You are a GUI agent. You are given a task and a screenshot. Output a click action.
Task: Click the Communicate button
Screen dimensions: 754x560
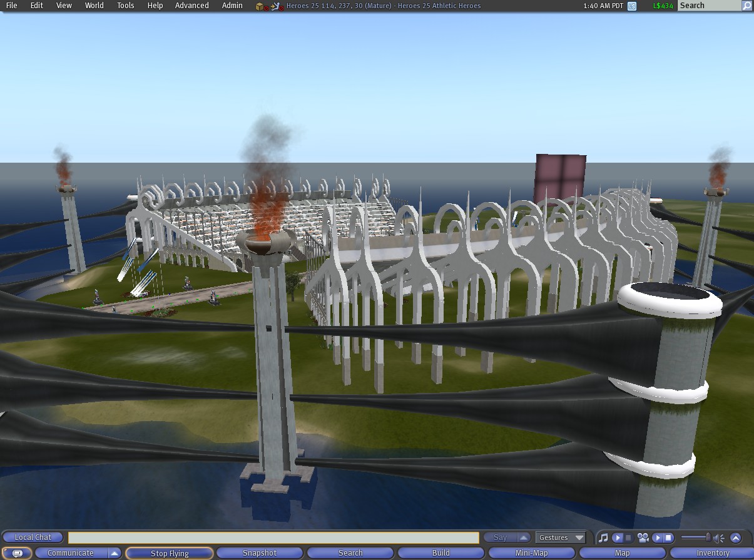[x=70, y=553]
